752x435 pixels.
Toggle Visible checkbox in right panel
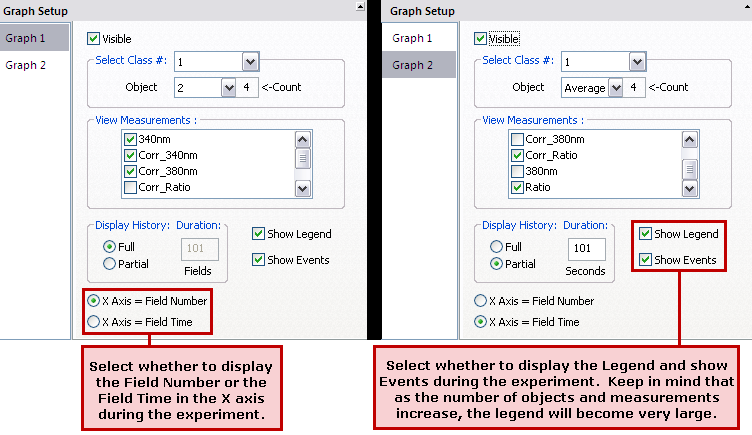point(481,39)
